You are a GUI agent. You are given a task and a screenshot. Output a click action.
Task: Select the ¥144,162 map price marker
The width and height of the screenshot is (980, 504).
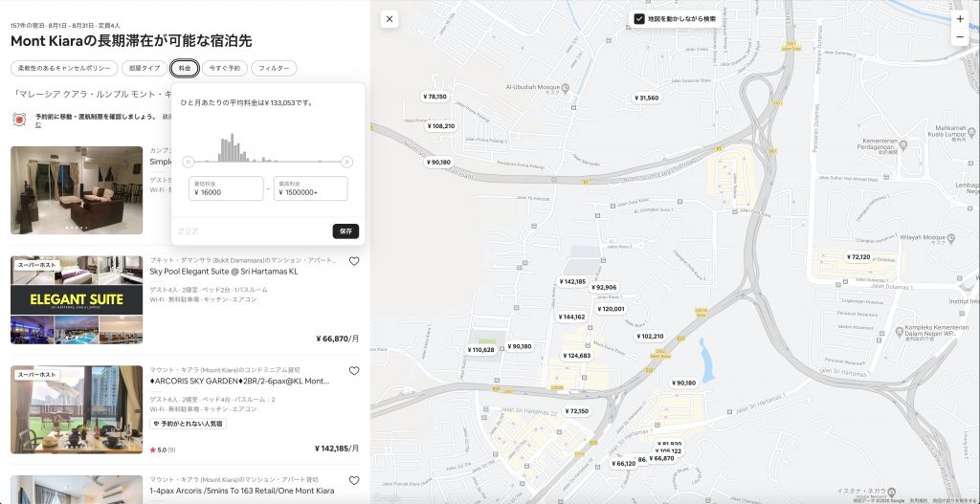(572, 318)
